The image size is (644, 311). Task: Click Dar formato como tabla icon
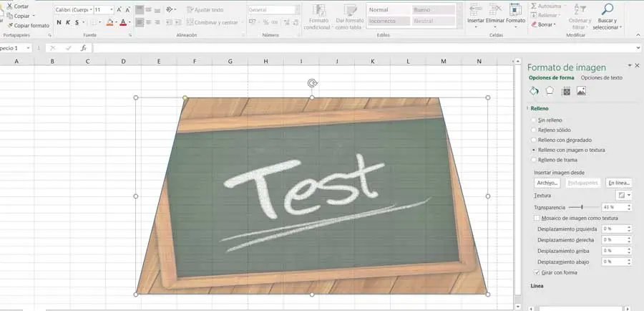click(x=350, y=10)
